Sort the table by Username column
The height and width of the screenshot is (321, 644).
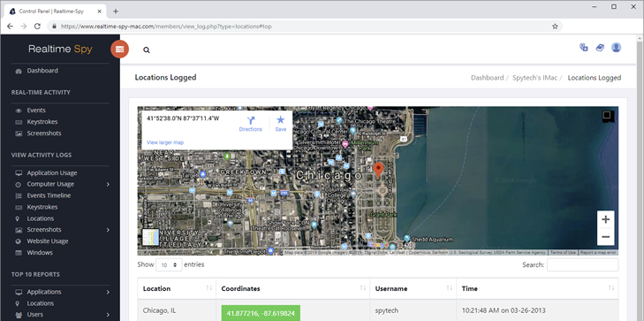coord(413,288)
